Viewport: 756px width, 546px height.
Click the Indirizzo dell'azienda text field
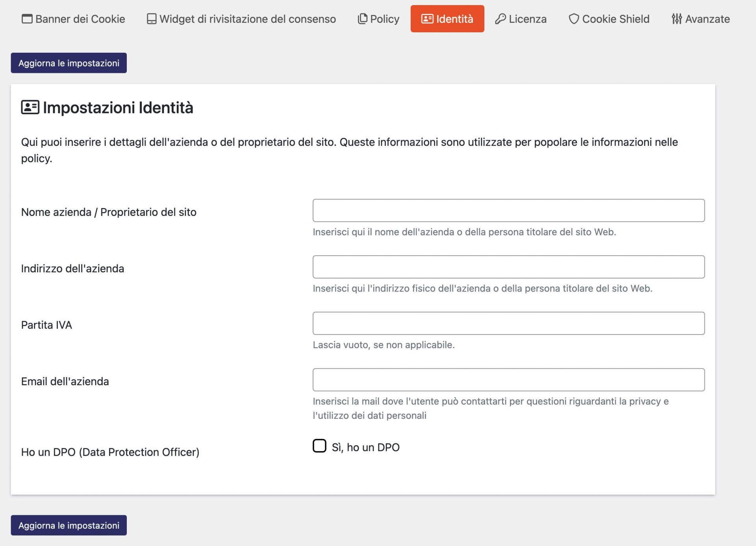[509, 267]
